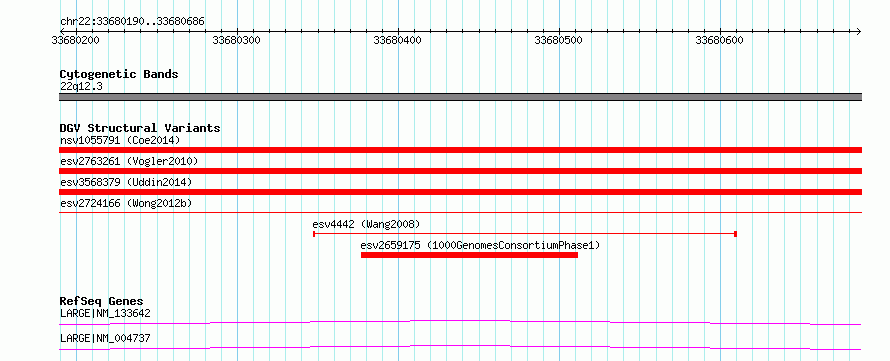
Task: Click the LARGE|NM_133642 gene label
Action: pos(105,313)
